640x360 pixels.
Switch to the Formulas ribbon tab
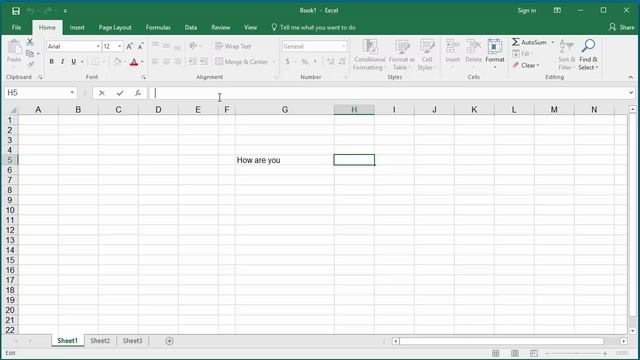158,27
